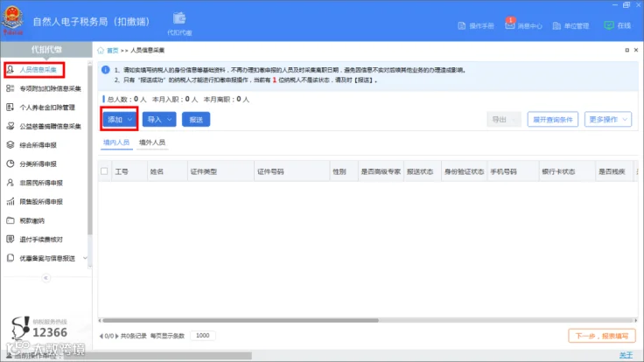Click the 每页显示条数 input field

(x=203, y=336)
